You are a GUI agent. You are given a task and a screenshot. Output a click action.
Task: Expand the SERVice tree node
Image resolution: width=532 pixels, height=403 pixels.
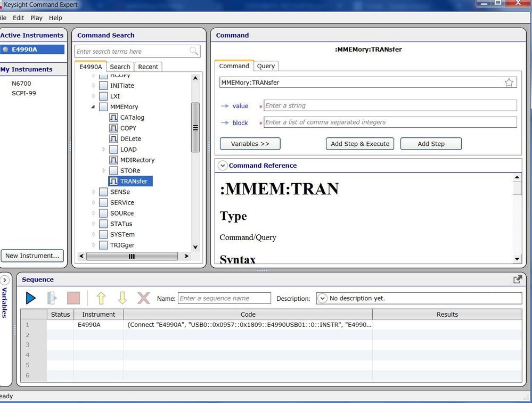coord(94,202)
